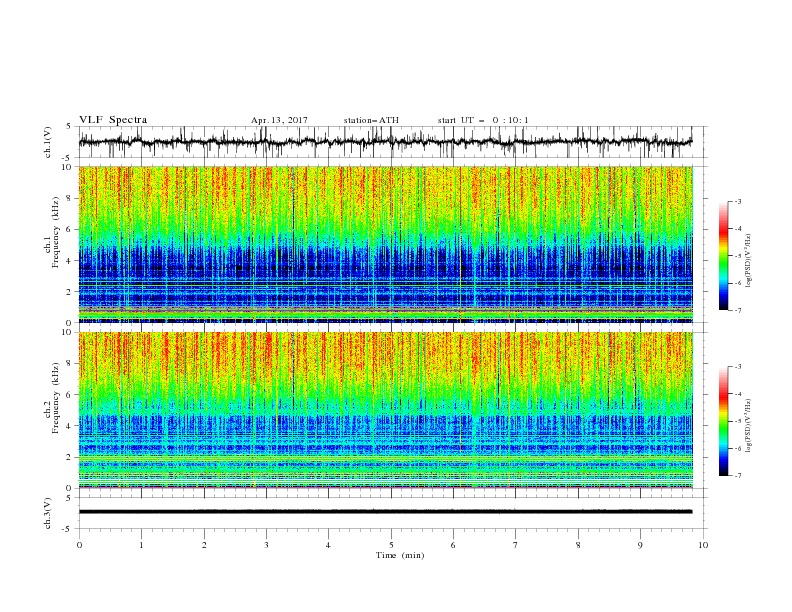Click the "station=ATH" header label

click(371, 120)
